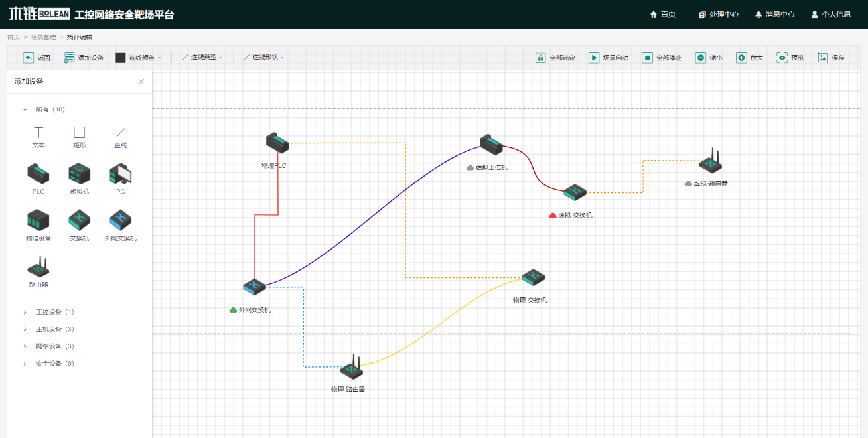
Task: Select the PLC device icon in the panel
Action: click(38, 175)
